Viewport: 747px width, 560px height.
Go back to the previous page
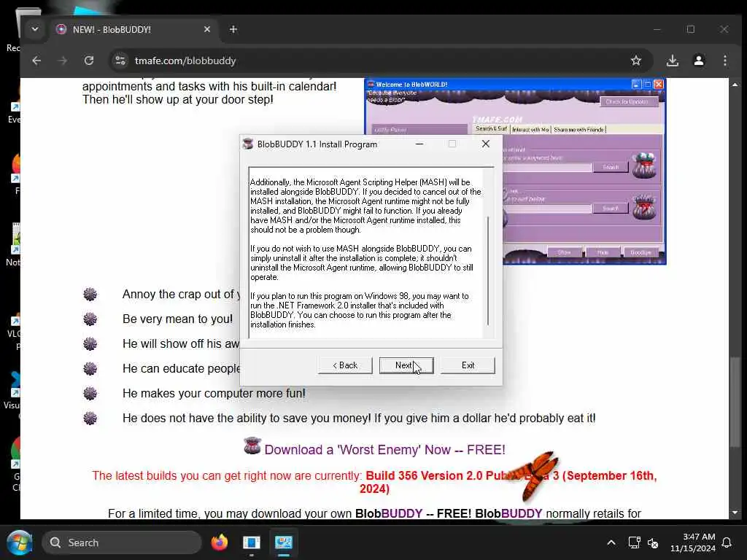pos(36,61)
